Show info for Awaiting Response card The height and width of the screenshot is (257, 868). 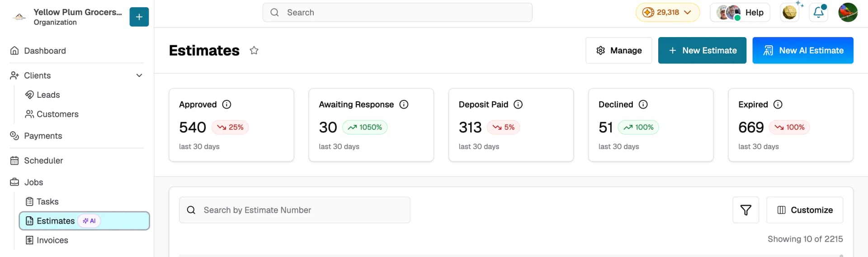404,105
